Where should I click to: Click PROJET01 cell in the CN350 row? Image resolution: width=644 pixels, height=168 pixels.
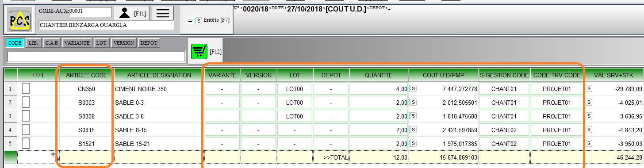point(557,89)
